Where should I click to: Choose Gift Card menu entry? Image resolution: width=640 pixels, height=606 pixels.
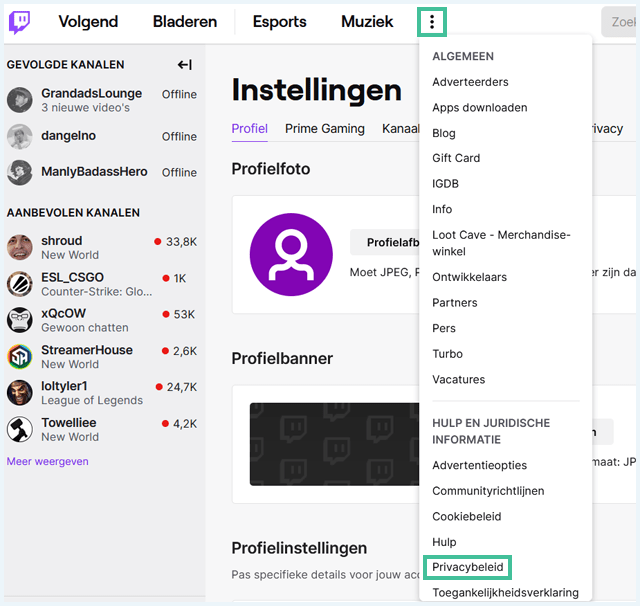[456, 158]
